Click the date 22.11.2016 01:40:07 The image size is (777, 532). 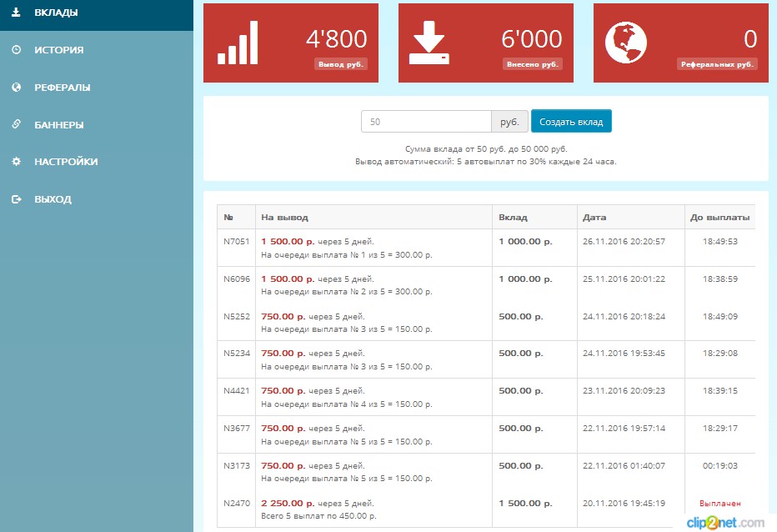pos(624,465)
